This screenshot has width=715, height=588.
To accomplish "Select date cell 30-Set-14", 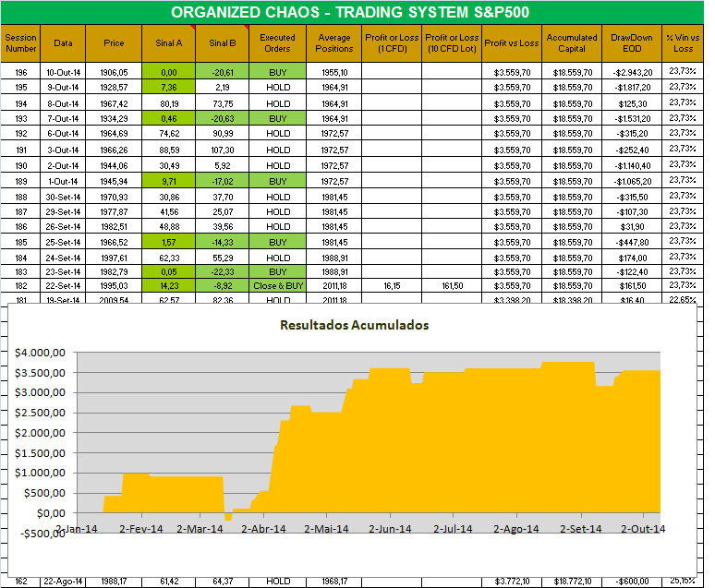I will (x=63, y=197).
